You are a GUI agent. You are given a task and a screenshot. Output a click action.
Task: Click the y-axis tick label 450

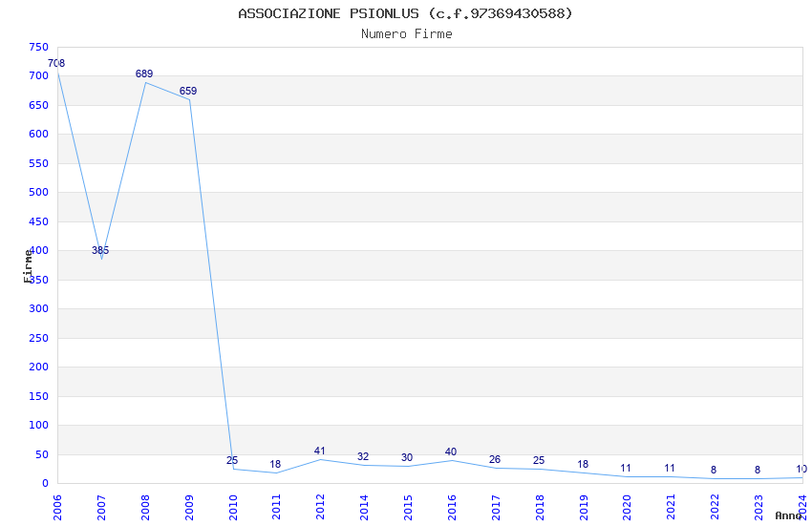coord(39,221)
